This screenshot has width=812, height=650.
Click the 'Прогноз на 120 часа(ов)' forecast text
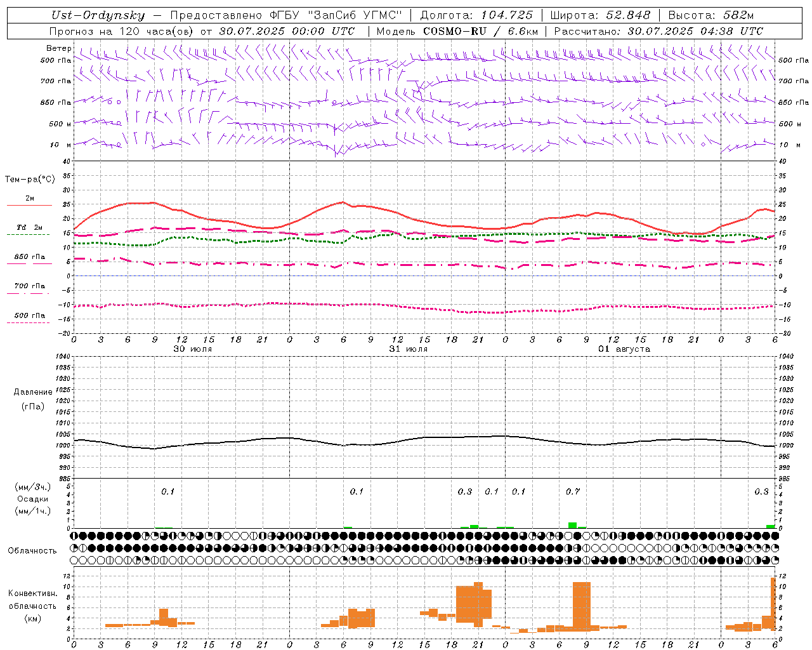(122, 31)
